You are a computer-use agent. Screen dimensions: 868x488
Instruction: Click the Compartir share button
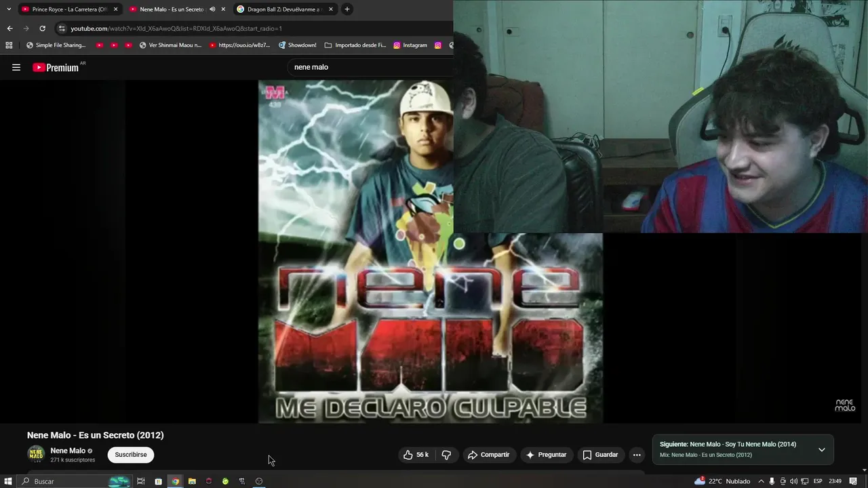pyautogui.click(x=488, y=455)
